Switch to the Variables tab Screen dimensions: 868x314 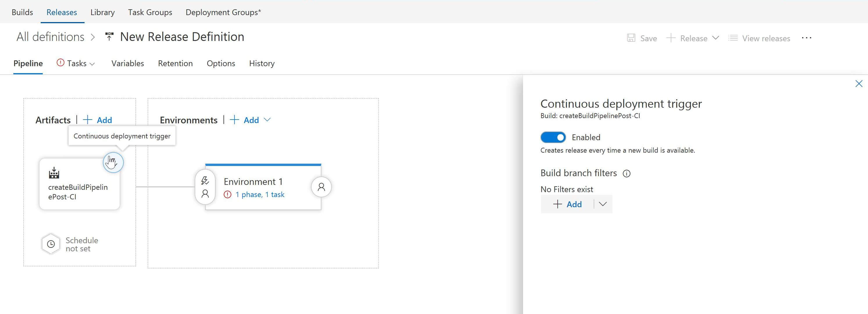pyautogui.click(x=127, y=64)
